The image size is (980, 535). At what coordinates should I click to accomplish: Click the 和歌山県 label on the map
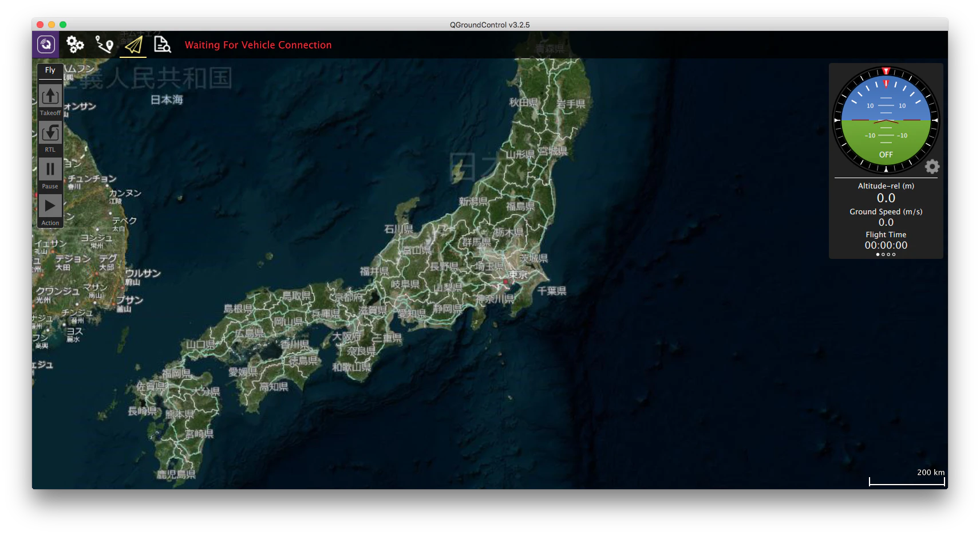351,367
